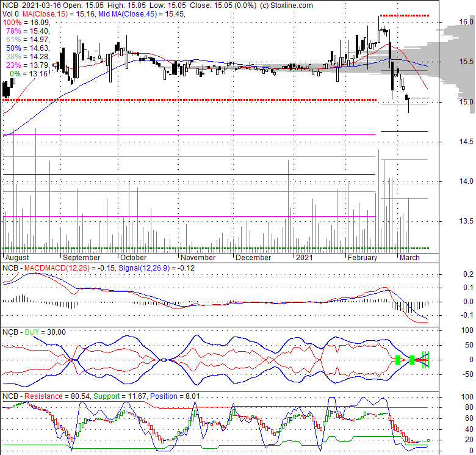Click the -50 label on BUY axis
Screen dimensions: 476x455
467,374
